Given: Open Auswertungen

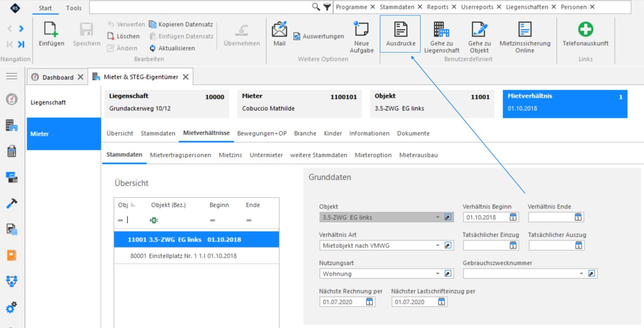Looking at the screenshot, I should pos(319,36).
